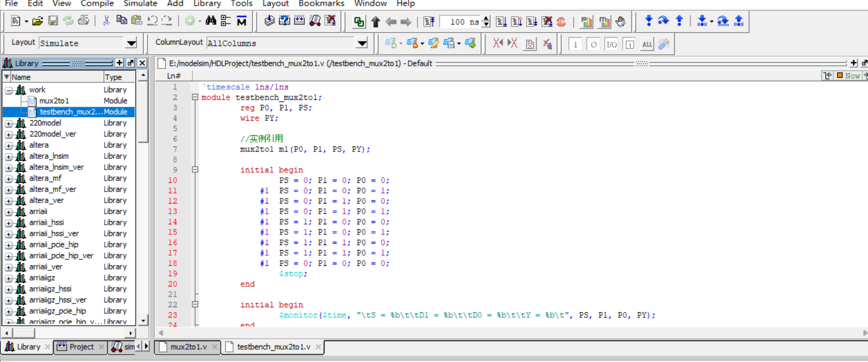Undock the Library panel
Viewport: 868px width, 362px height.
coord(131,63)
